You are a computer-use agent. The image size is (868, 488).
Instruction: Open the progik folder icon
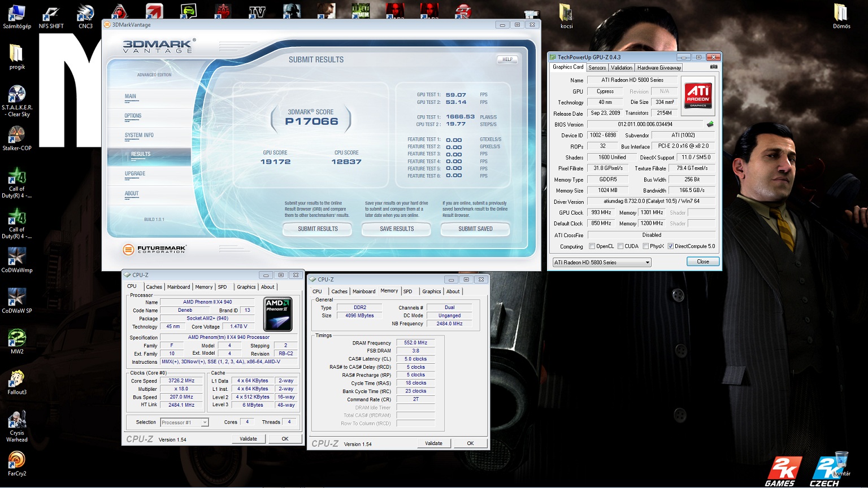(x=16, y=56)
